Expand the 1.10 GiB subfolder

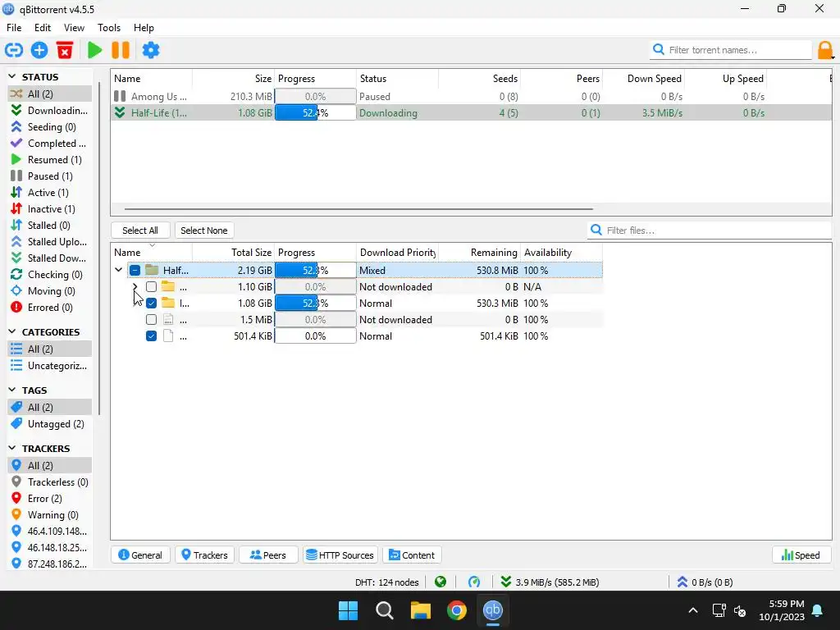point(135,287)
